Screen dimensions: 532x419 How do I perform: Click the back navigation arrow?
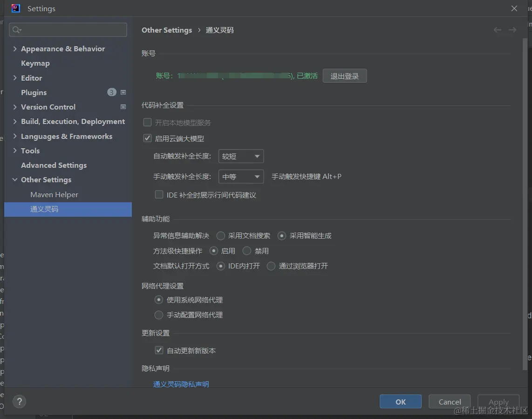tap(498, 30)
